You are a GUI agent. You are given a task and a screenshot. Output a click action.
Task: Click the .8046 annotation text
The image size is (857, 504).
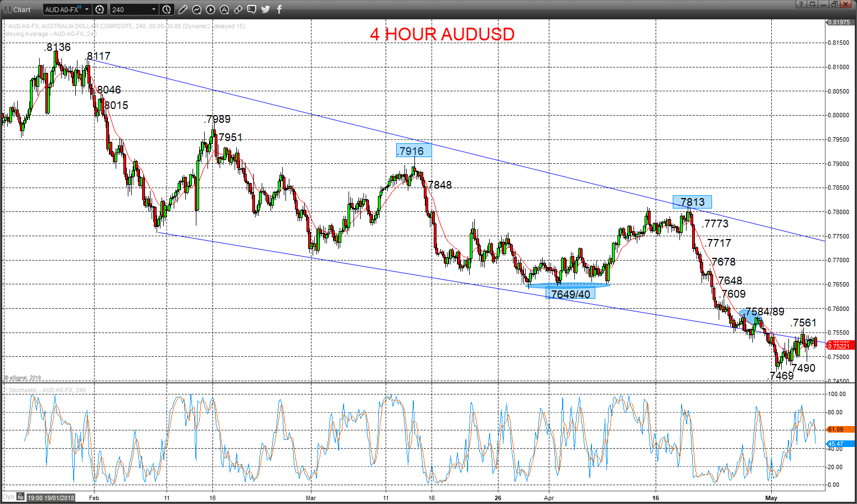[108, 90]
